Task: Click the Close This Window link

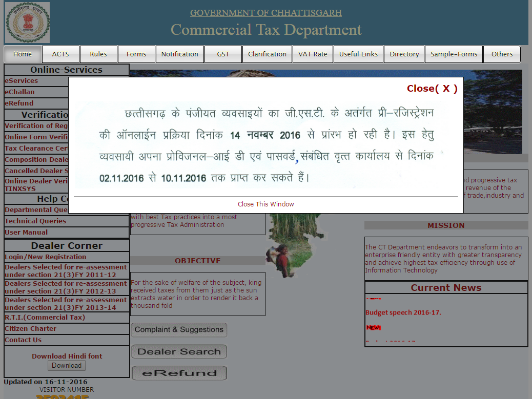Action: [265, 204]
